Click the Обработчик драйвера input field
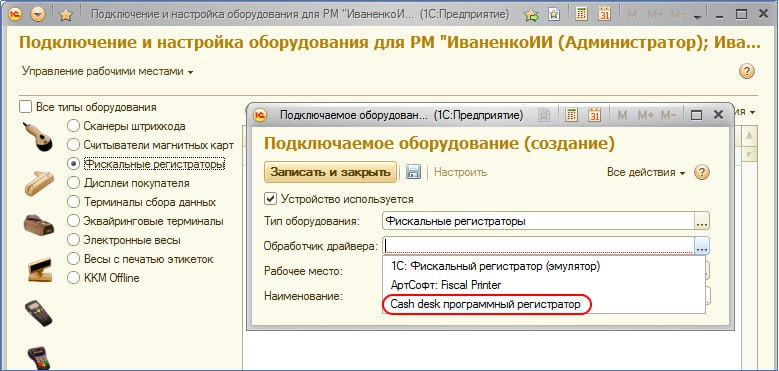The width and height of the screenshot is (779, 371). [539, 245]
